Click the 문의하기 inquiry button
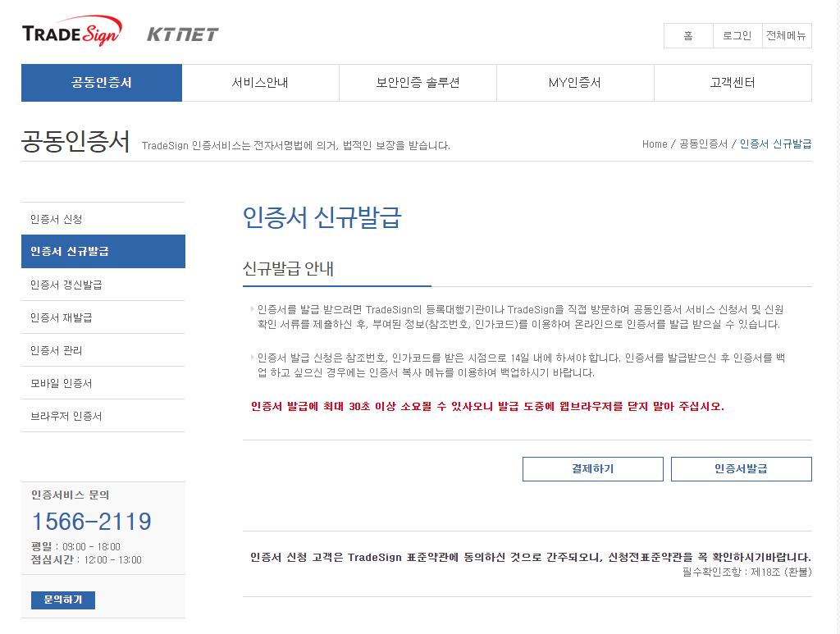 pos(62,600)
